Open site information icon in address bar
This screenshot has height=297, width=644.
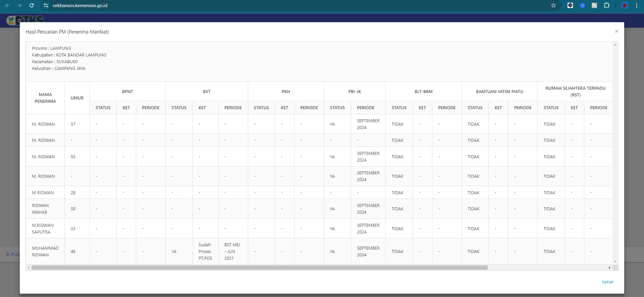pos(46,5)
